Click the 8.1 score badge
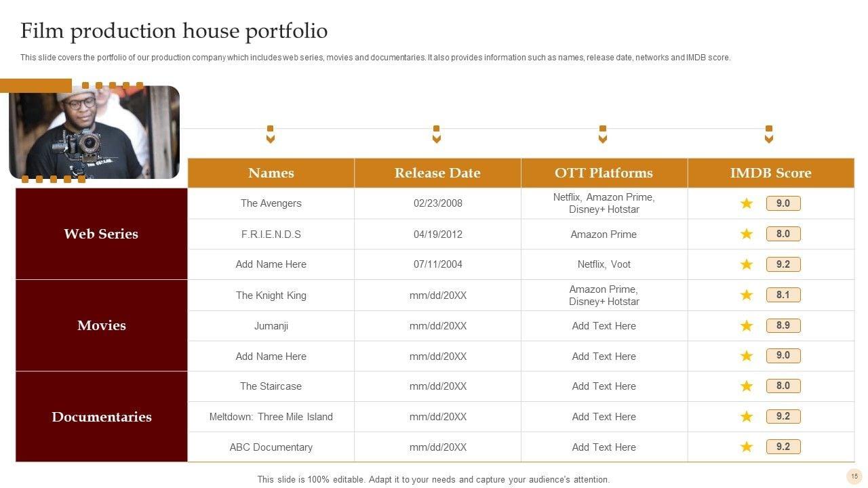Image resolution: width=868 pixels, height=488 pixels. click(783, 295)
